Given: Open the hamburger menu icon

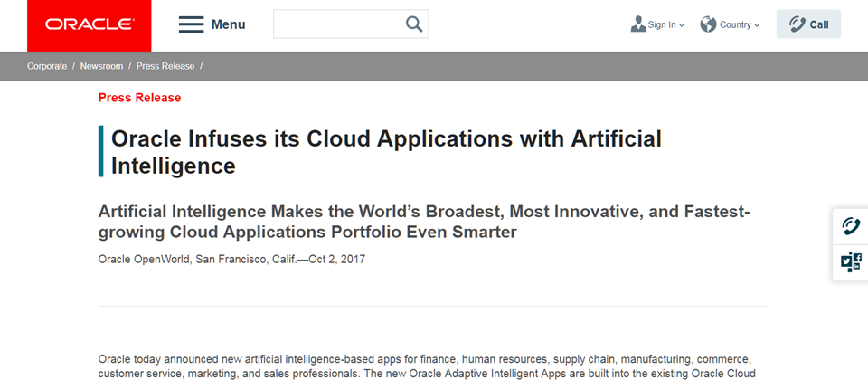Looking at the screenshot, I should click(191, 24).
